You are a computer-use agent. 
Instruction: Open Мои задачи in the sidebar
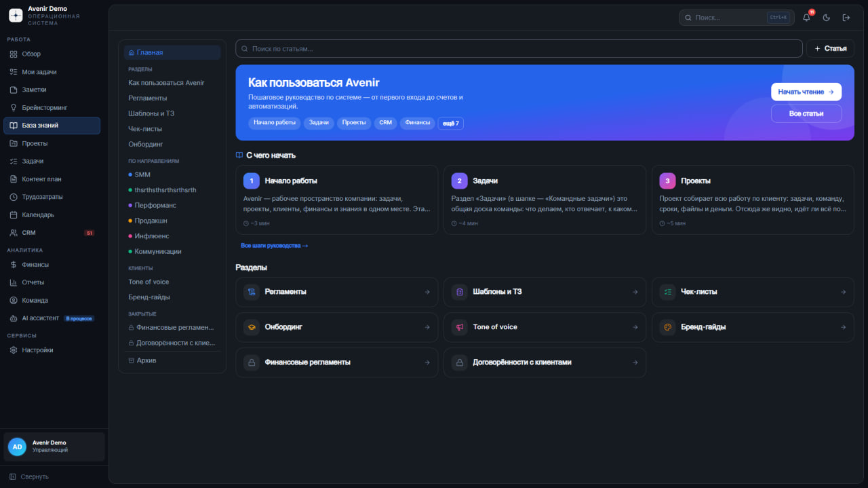52,72
